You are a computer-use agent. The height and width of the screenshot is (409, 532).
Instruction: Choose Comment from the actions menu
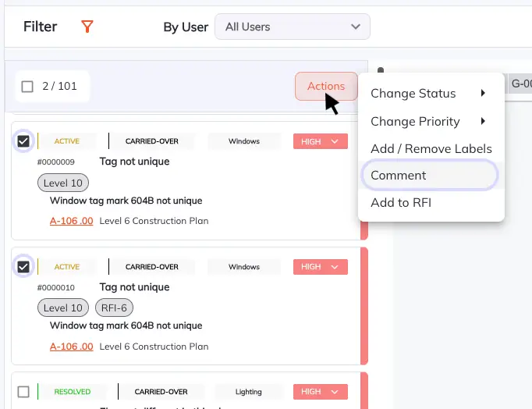pos(430,175)
